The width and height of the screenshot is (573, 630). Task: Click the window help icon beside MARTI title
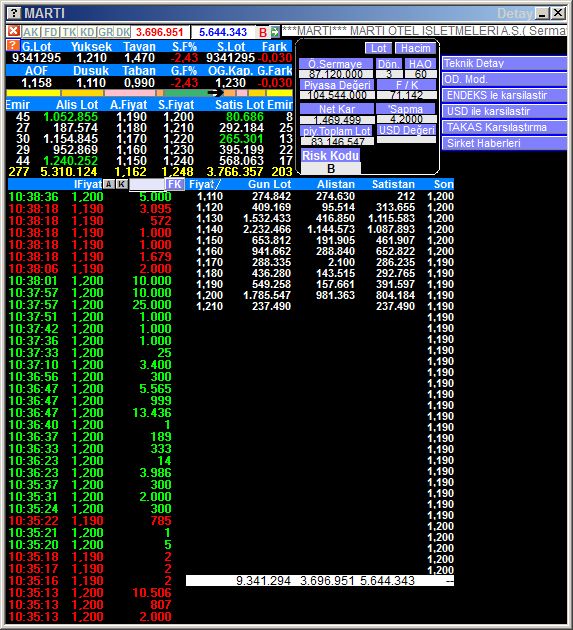(x=14, y=13)
